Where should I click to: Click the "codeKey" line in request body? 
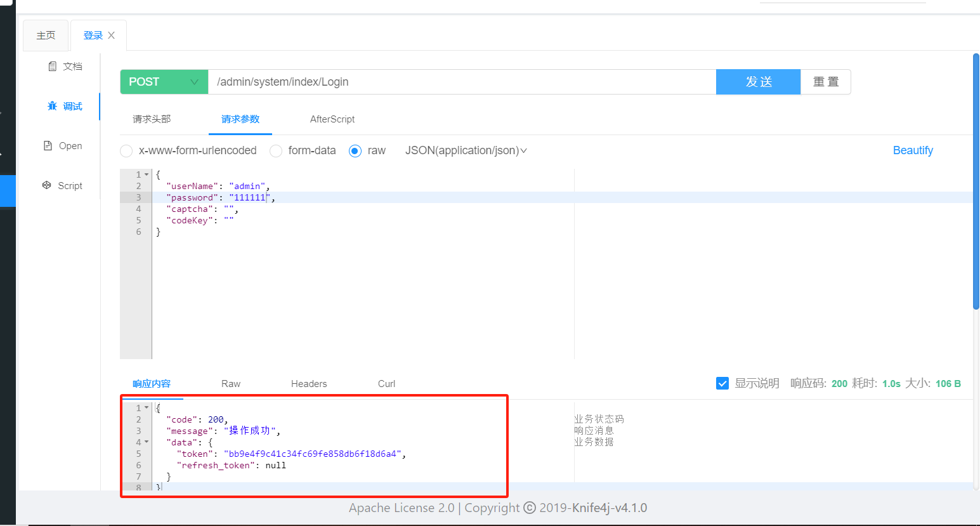coord(200,220)
